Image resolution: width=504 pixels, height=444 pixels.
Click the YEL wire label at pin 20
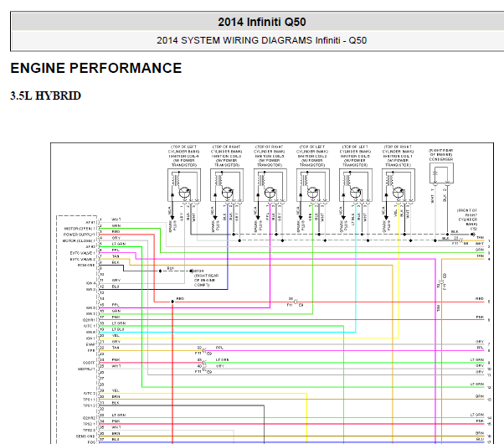116,335
